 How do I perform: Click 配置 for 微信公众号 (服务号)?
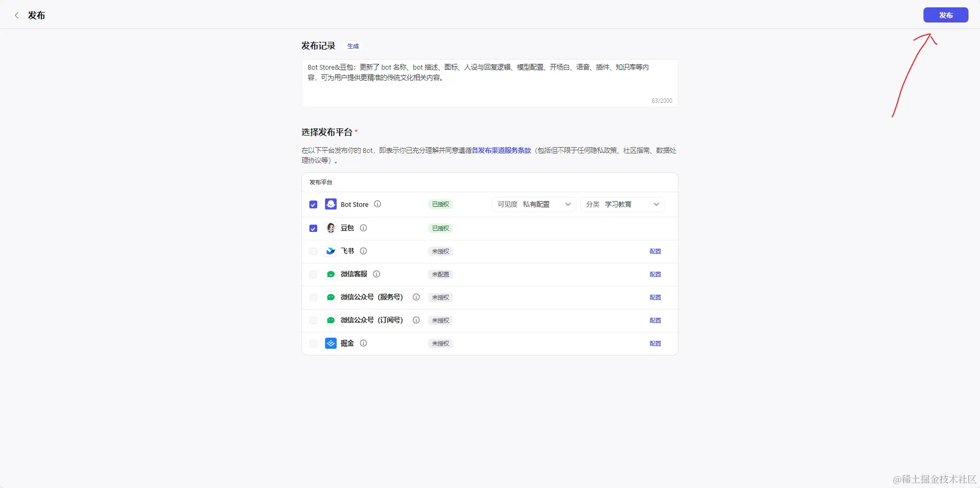click(x=655, y=297)
